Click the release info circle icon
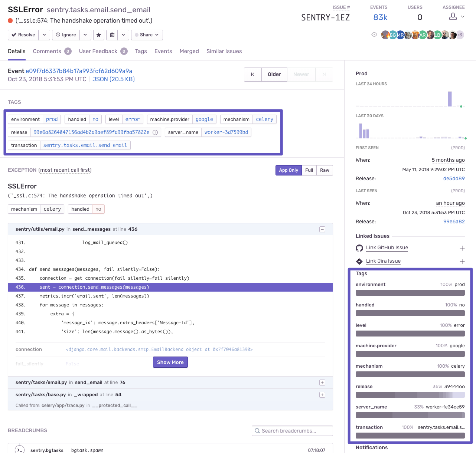 coord(155,132)
